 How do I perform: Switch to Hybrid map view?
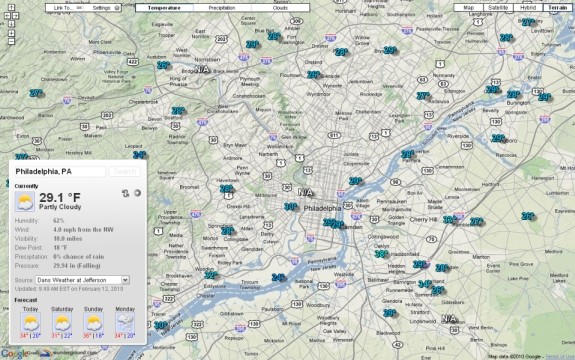coord(528,8)
